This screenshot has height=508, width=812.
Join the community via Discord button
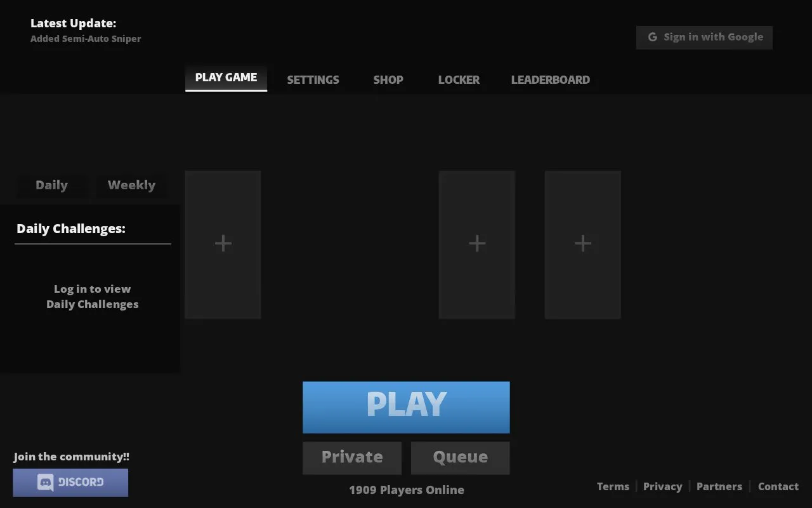coord(70,483)
